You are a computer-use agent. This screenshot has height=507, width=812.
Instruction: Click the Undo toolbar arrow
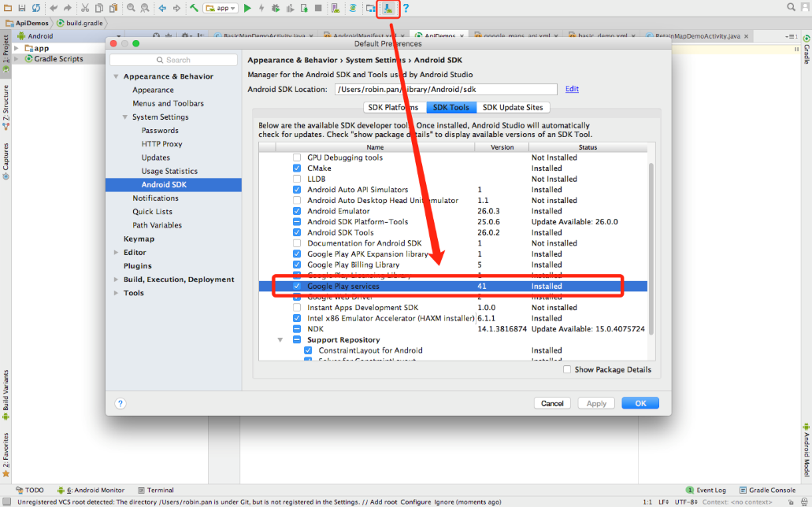(x=54, y=8)
